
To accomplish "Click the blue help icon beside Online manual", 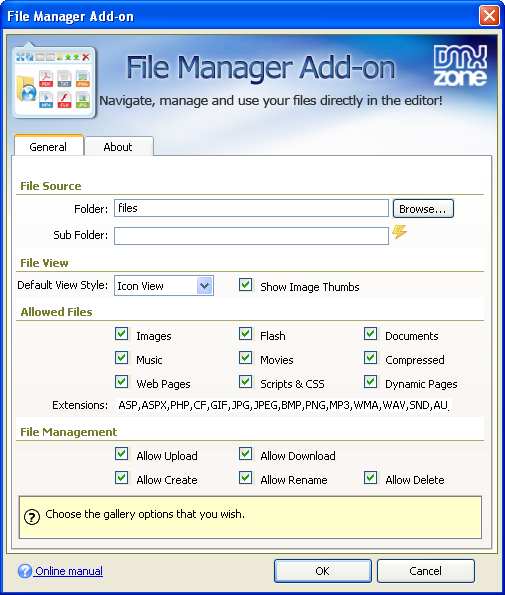I will click(25, 571).
